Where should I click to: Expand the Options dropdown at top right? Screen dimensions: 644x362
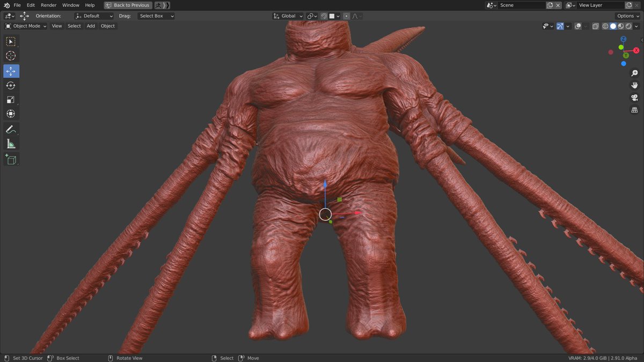coord(626,16)
